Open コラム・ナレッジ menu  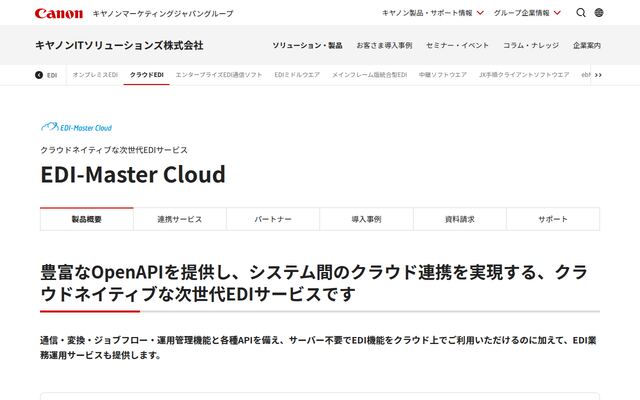coord(531,45)
